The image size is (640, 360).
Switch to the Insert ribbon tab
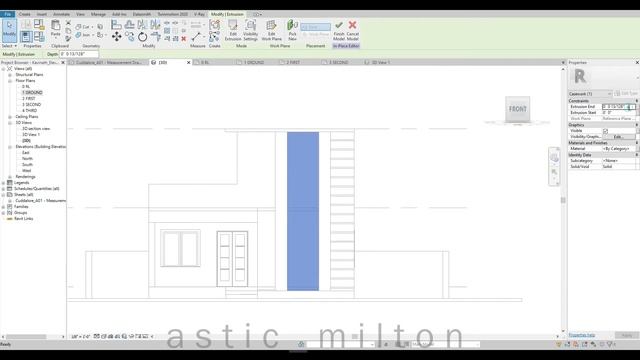tap(42, 14)
